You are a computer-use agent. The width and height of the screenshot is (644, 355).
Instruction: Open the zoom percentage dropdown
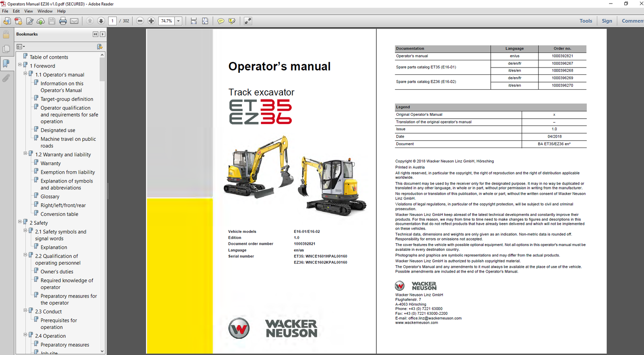click(x=178, y=21)
